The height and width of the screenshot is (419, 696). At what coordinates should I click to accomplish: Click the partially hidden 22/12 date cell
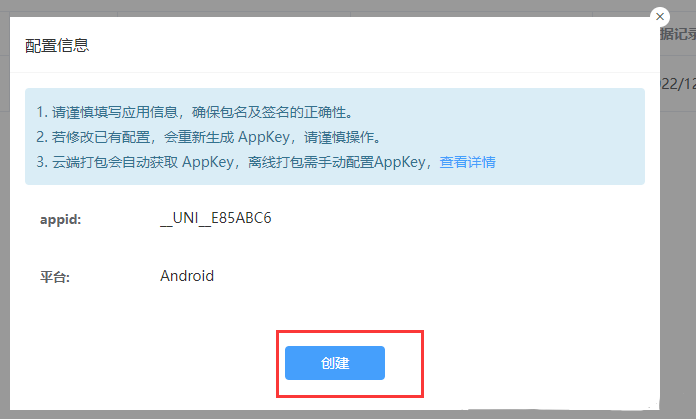[x=678, y=84]
